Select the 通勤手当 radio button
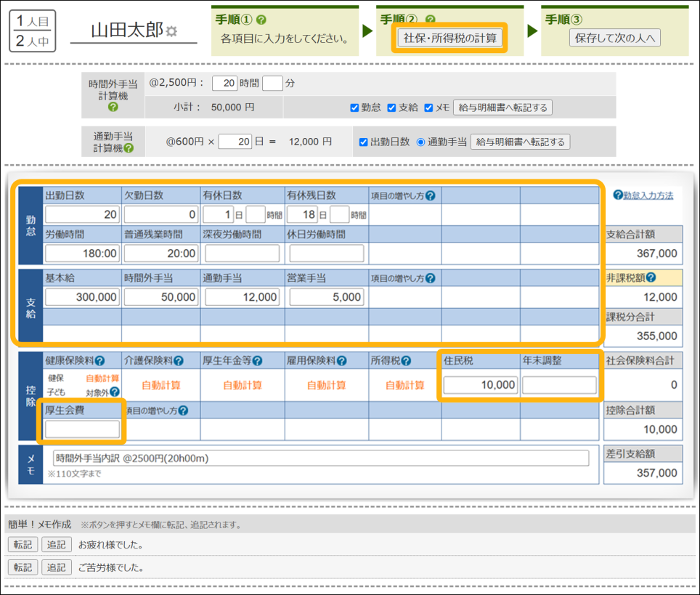 [420, 142]
